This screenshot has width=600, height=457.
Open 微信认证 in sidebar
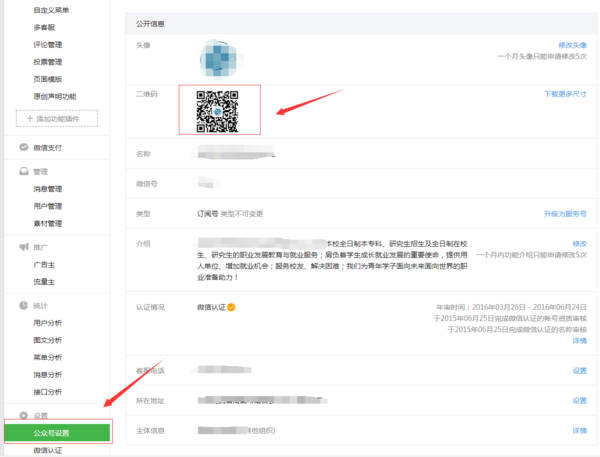pyautogui.click(x=47, y=450)
